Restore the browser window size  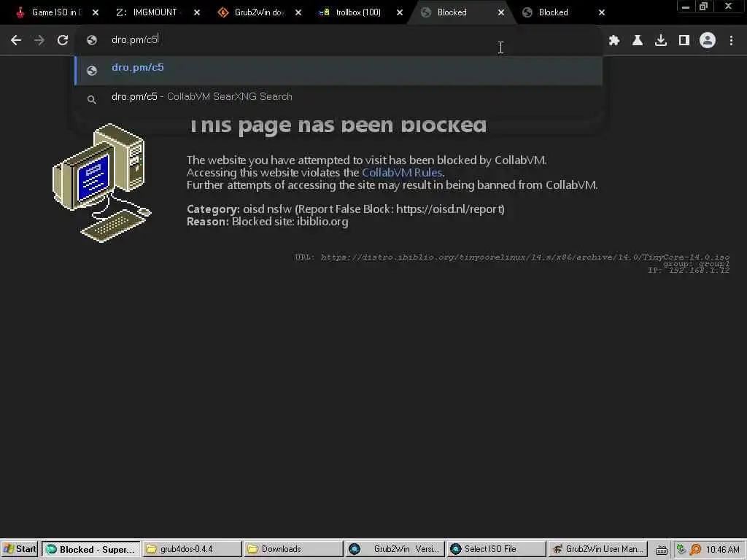click(704, 7)
